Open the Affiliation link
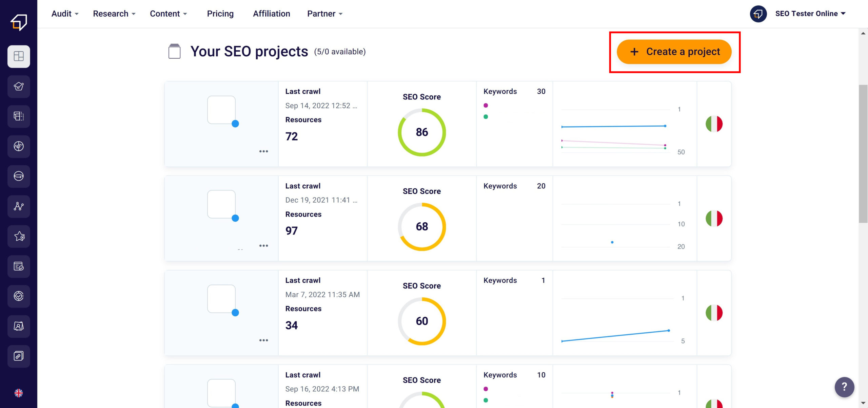The width and height of the screenshot is (868, 408). 271,14
